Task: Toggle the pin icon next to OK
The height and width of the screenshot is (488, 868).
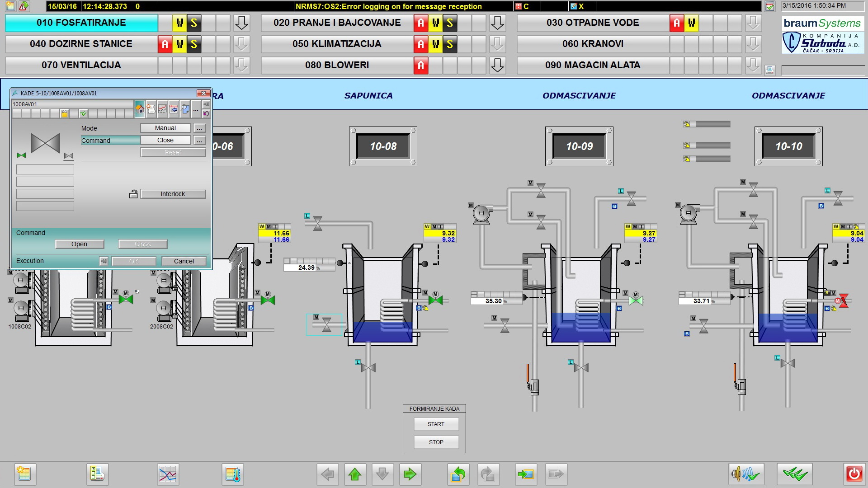Action: pos(104,261)
